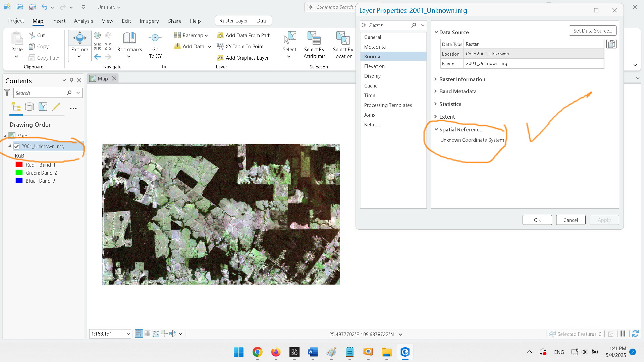Click OK in Layer Properties dialog

click(x=537, y=220)
